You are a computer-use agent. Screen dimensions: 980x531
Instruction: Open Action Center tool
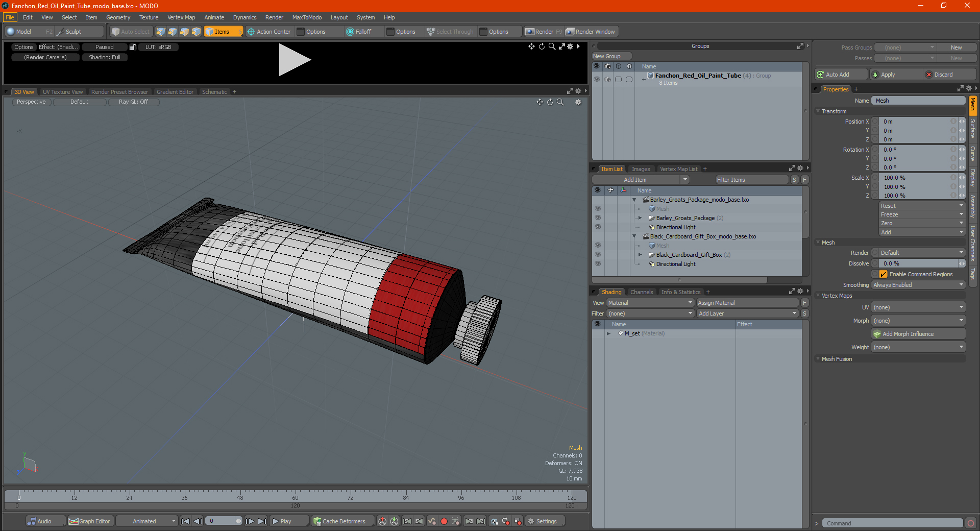[269, 32]
